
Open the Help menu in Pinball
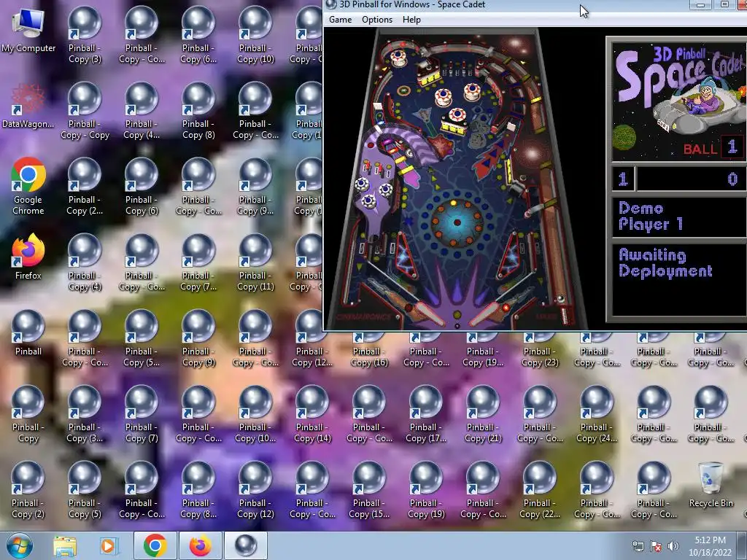pyautogui.click(x=411, y=20)
